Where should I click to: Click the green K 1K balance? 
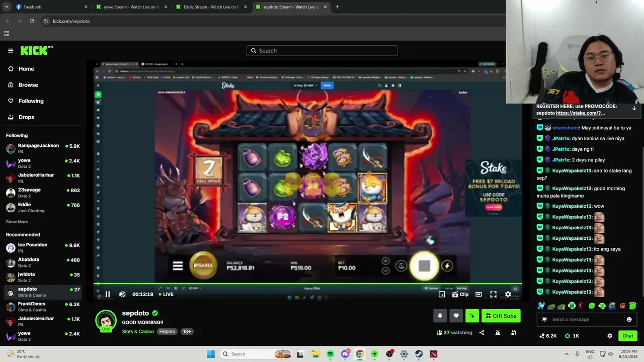(572, 336)
